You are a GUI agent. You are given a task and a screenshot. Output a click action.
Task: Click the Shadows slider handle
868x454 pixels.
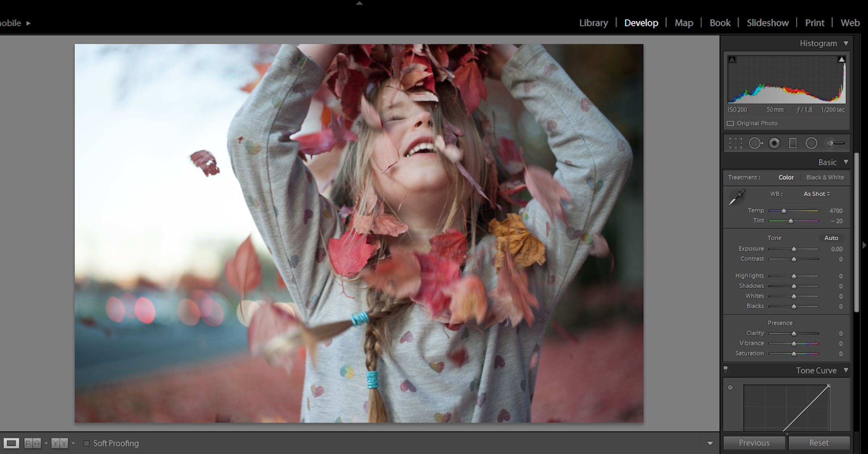794,286
